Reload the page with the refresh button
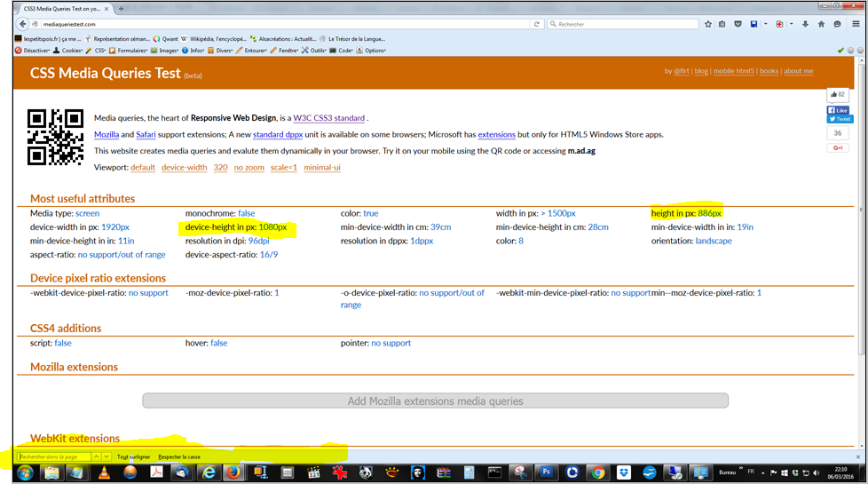This screenshot has height=484, width=868. tap(537, 24)
